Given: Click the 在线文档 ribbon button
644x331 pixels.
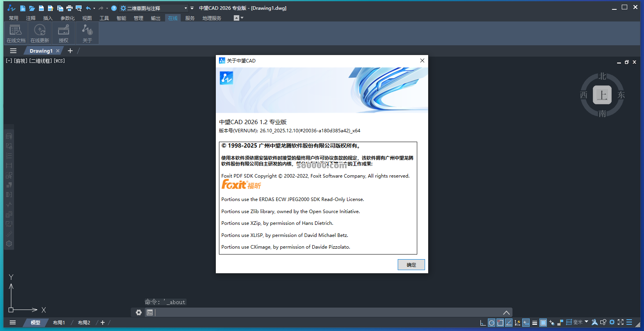Looking at the screenshot, I should click(16, 33).
